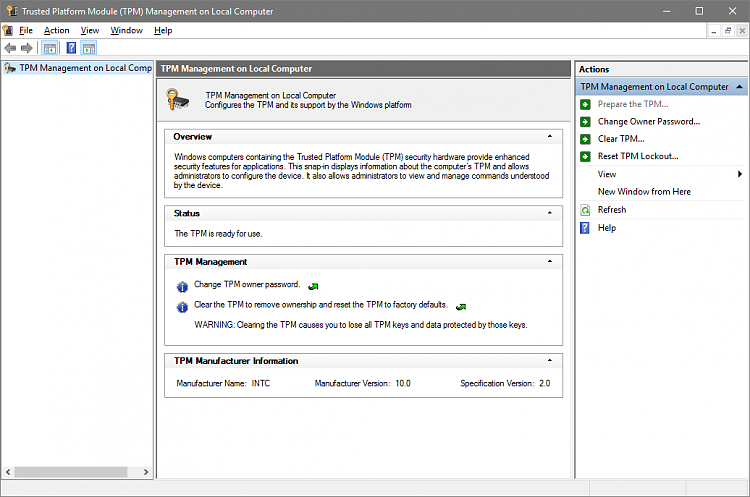Expand the View submenu in Actions pane
The width and height of the screenshot is (750, 497).
coord(739,174)
